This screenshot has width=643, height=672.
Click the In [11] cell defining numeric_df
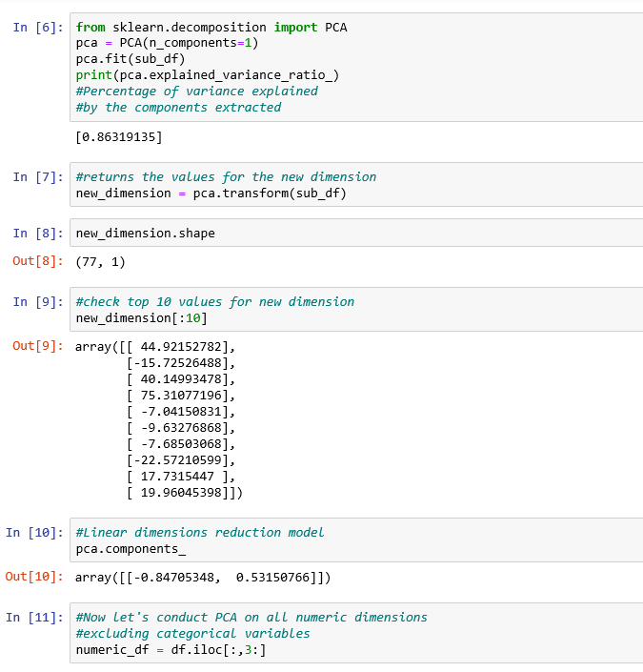pos(356,634)
